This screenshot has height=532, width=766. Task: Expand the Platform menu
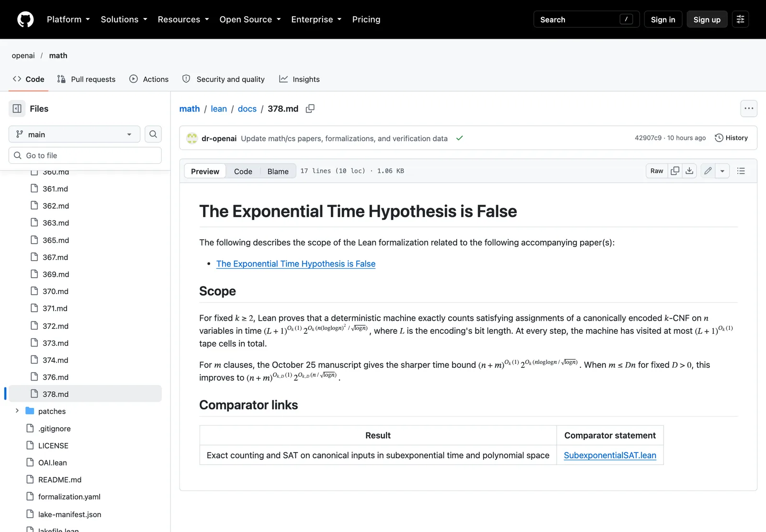coord(68,20)
